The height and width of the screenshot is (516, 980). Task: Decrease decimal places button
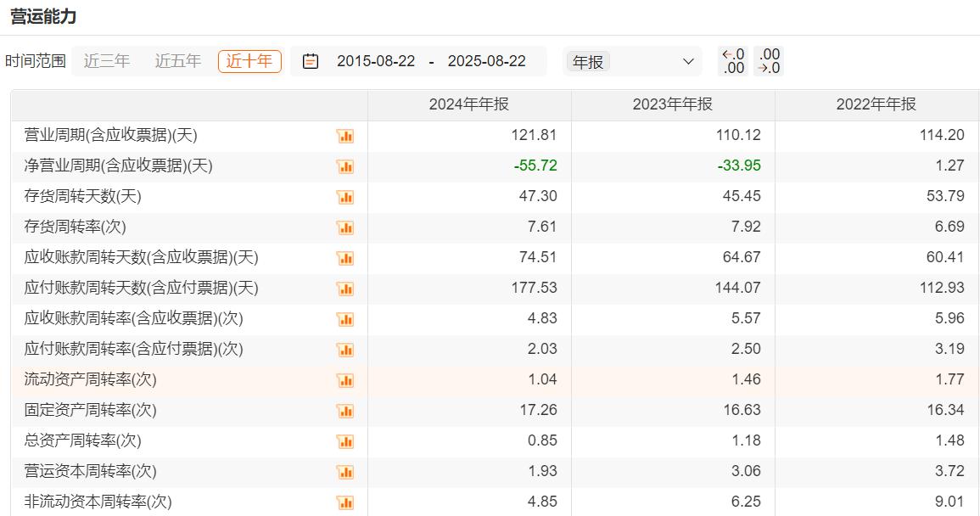(x=768, y=61)
